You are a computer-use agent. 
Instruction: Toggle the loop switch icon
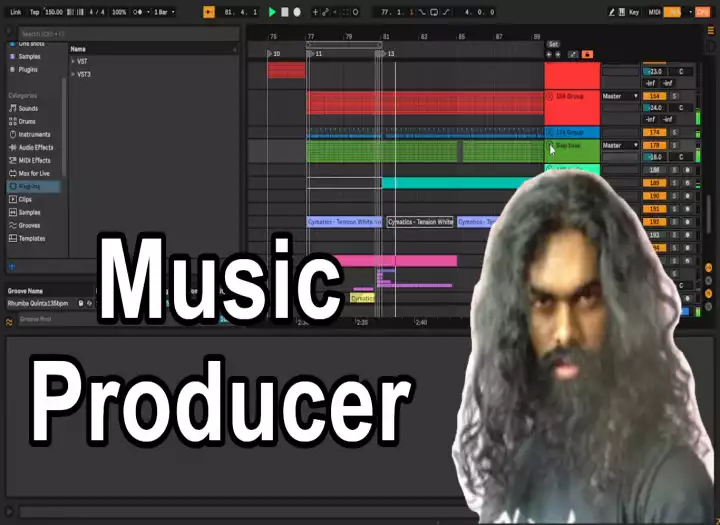[x=434, y=12]
